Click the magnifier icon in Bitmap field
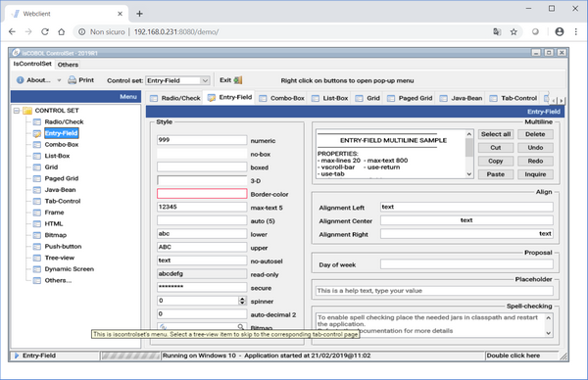The height and width of the screenshot is (380, 588). [x=241, y=326]
